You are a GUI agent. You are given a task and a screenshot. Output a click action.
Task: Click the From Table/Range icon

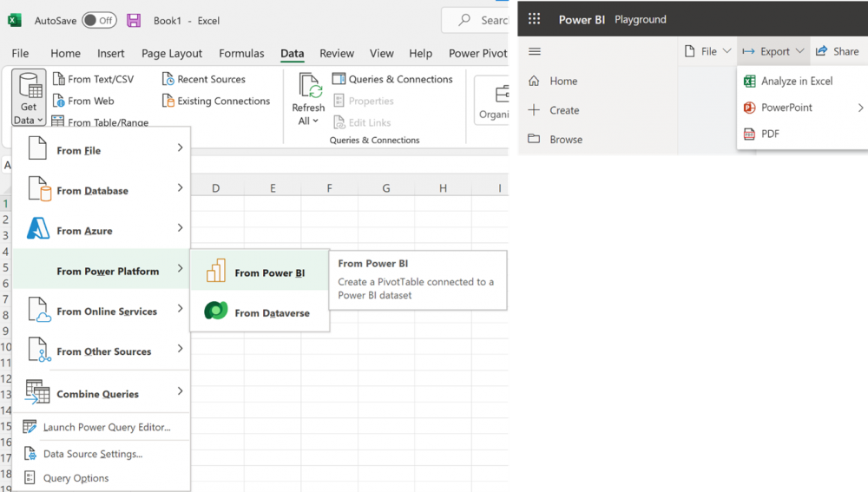(57, 121)
